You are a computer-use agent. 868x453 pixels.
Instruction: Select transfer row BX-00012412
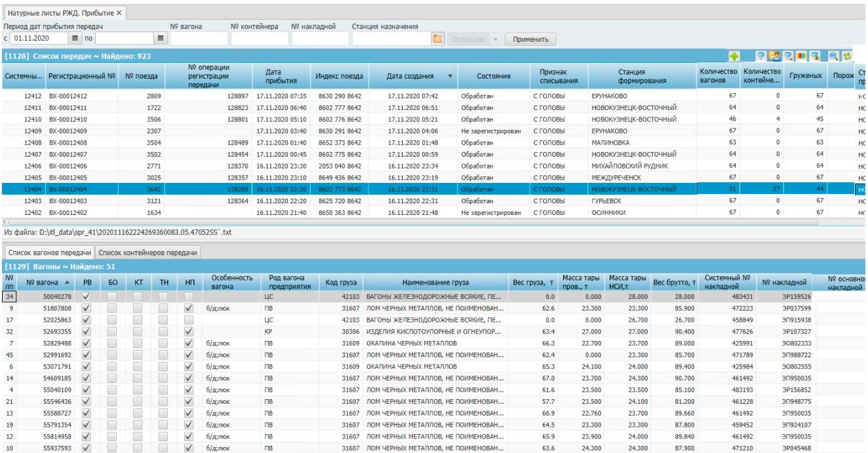pos(434,95)
